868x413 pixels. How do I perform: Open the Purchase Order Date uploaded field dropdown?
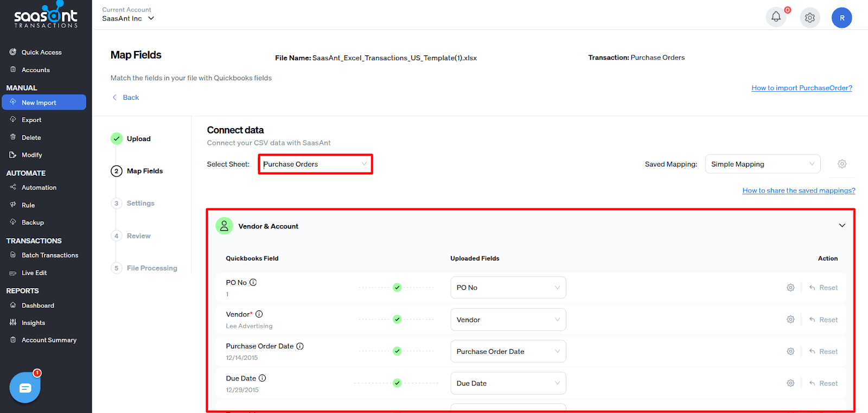pyautogui.click(x=508, y=351)
